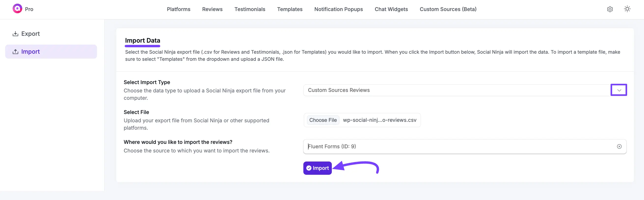This screenshot has width=644, height=200.
Task: Click the wp-social-ninj...o-reviews.csv file name
Action: [x=379, y=120]
